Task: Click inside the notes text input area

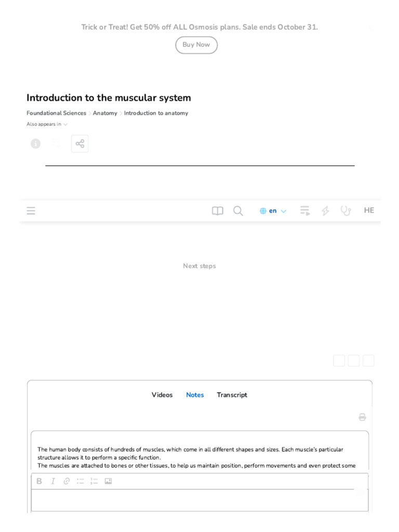Action: click(x=199, y=500)
